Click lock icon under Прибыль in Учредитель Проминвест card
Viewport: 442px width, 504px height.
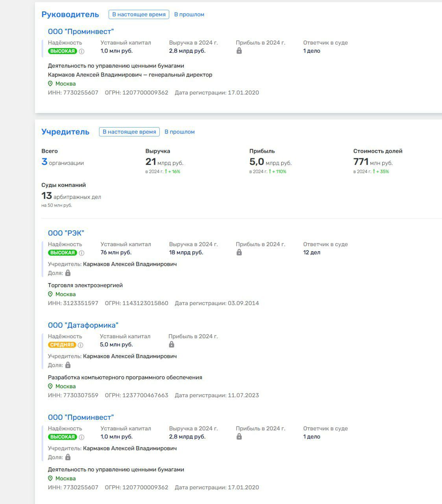(239, 437)
